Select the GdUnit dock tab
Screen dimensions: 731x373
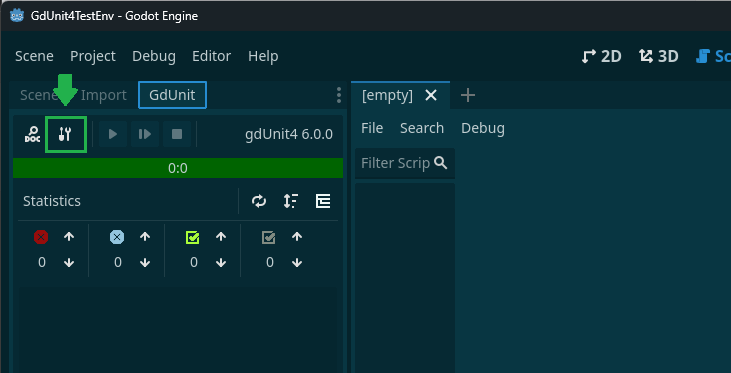172,95
